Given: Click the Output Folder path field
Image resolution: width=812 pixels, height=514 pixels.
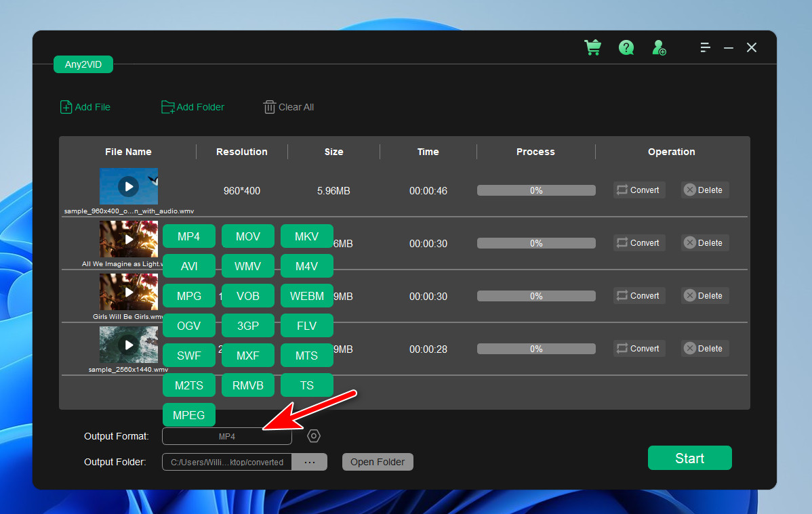Looking at the screenshot, I should click(227, 462).
